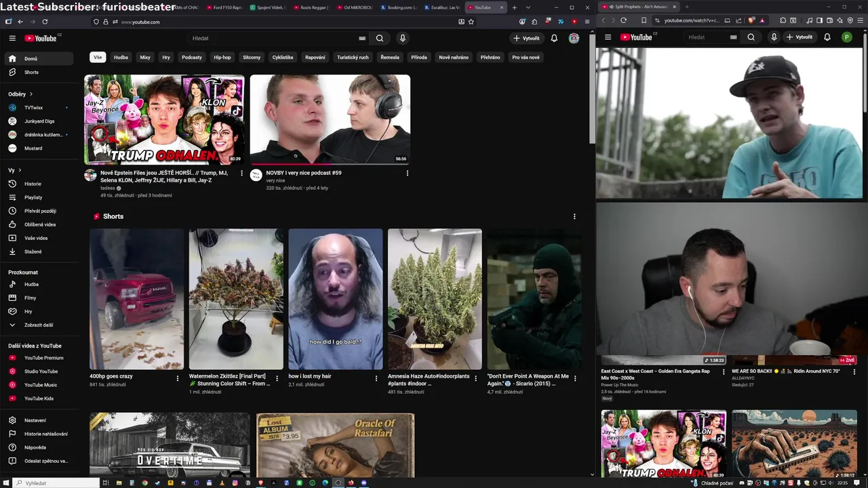Open hamburger menu in right YouTube window

tap(608, 37)
